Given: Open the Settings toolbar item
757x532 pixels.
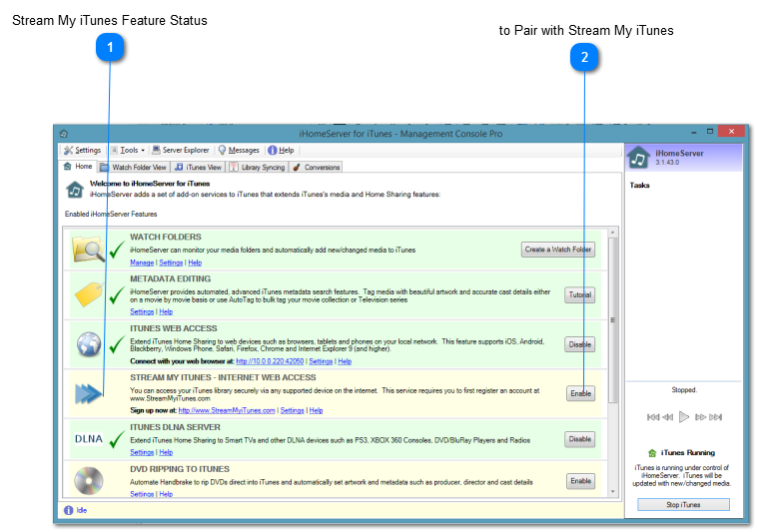Looking at the screenshot, I should 83,151.
